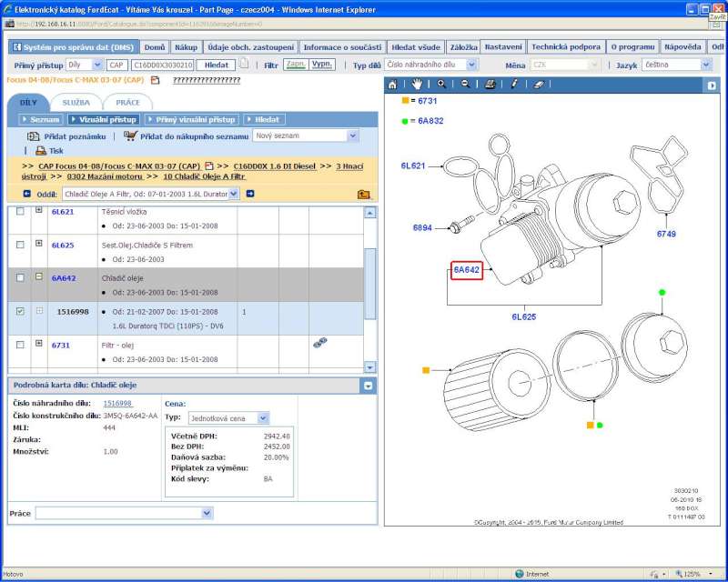Click the info icon in the diagram toolbar
Image resolution: width=728 pixels, height=582 pixels.
point(514,84)
